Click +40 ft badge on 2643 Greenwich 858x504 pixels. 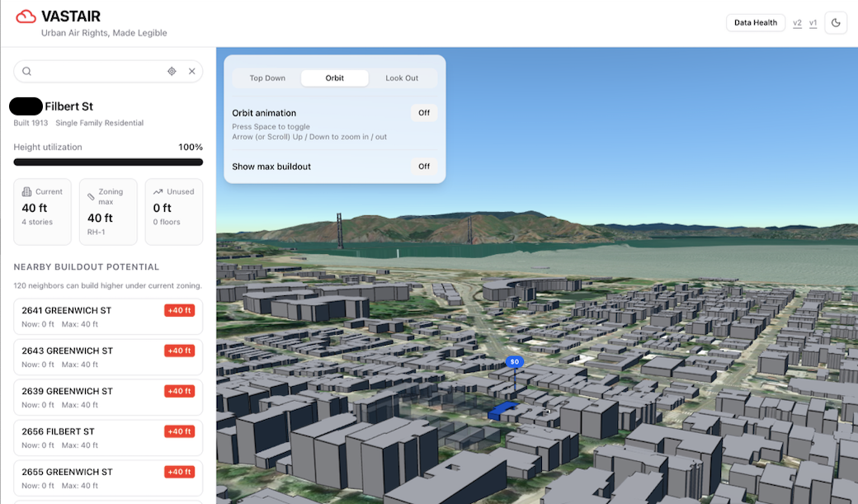[180, 351]
